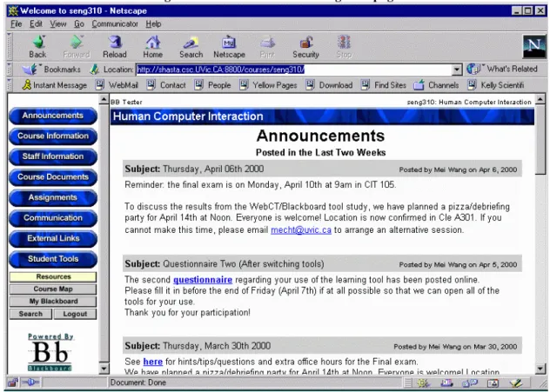Click the Kelly Scientific bookmark
The image size is (550, 392).
coord(496,85)
